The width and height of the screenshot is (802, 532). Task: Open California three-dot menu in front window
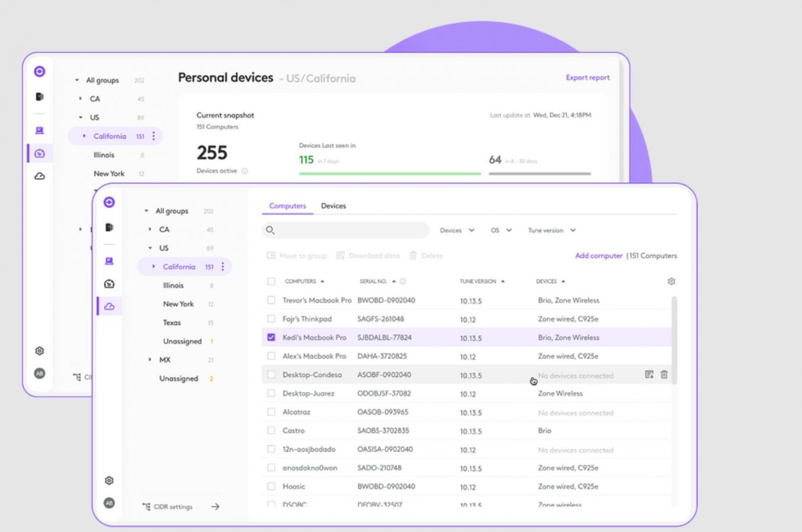coord(223,267)
